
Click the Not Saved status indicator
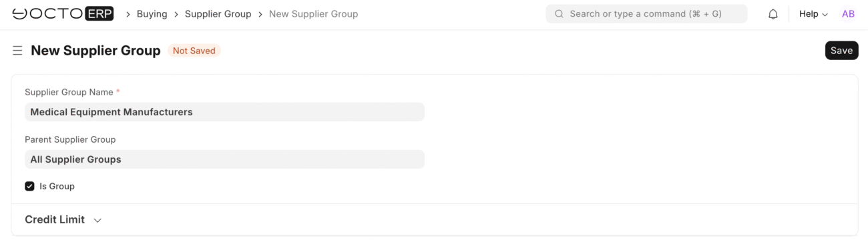tap(194, 51)
